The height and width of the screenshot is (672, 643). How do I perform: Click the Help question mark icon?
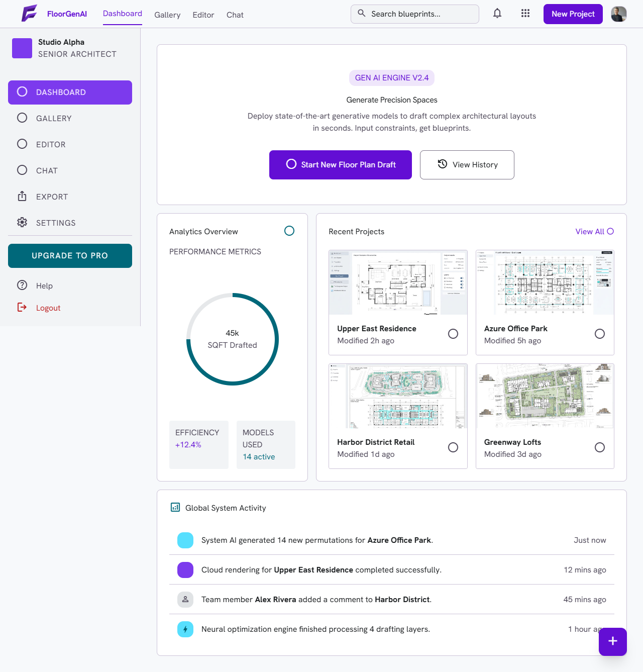click(x=22, y=285)
